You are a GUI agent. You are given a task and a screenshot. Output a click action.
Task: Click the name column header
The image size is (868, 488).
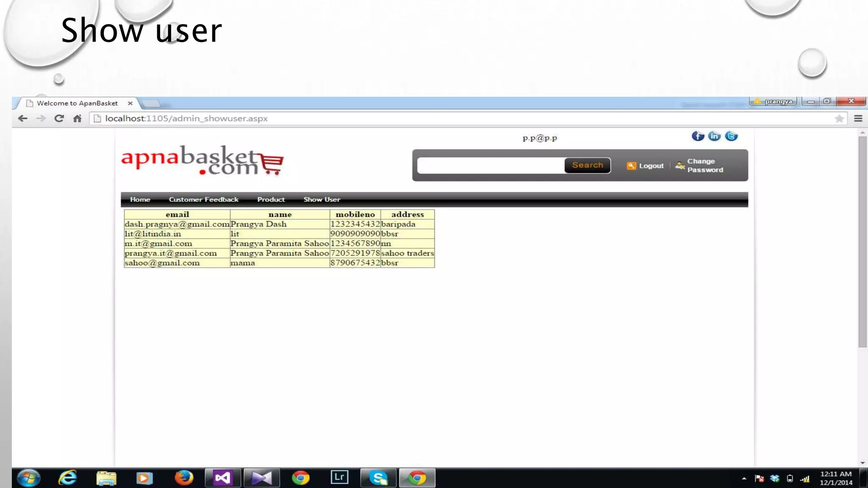click(280, 214)
